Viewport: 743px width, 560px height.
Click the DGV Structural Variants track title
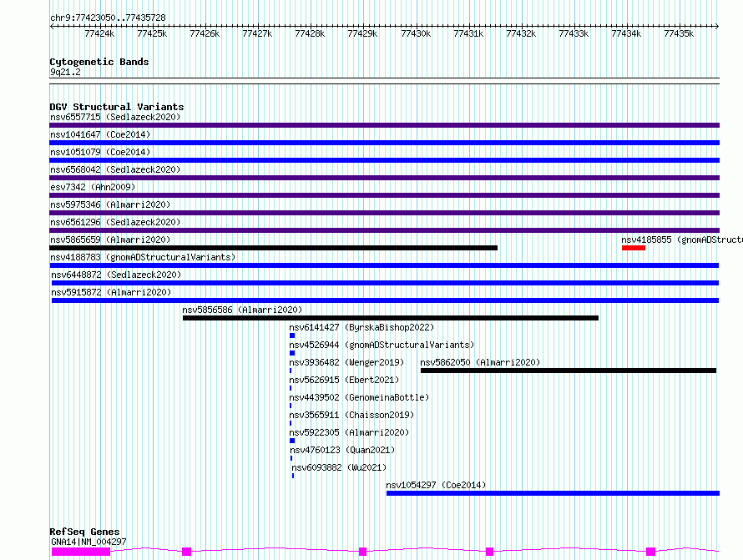pos(117,107)
